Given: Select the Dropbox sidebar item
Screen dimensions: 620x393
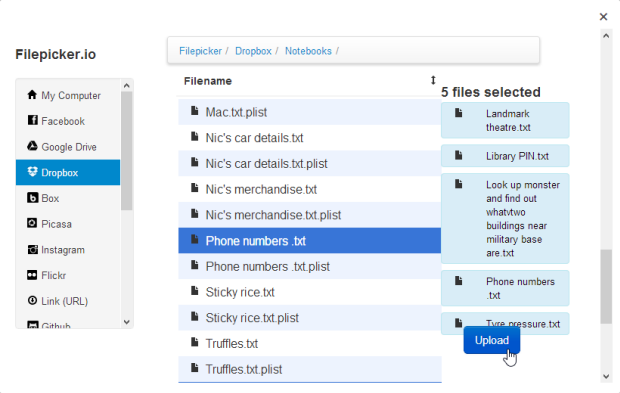Looking at the screenshot, I should (x=68, y=172).
